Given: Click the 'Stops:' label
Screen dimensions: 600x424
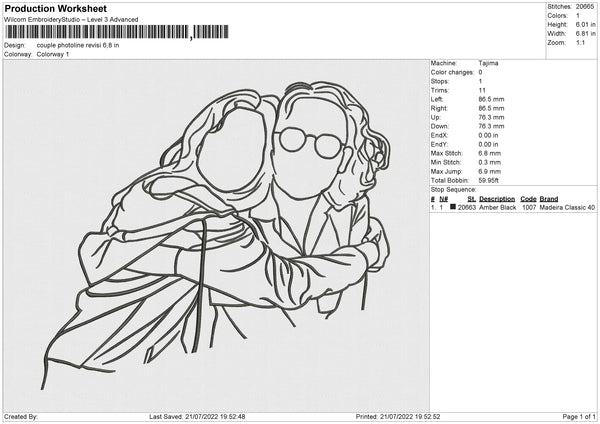Looking at the screenshot, I should [440, 82].
